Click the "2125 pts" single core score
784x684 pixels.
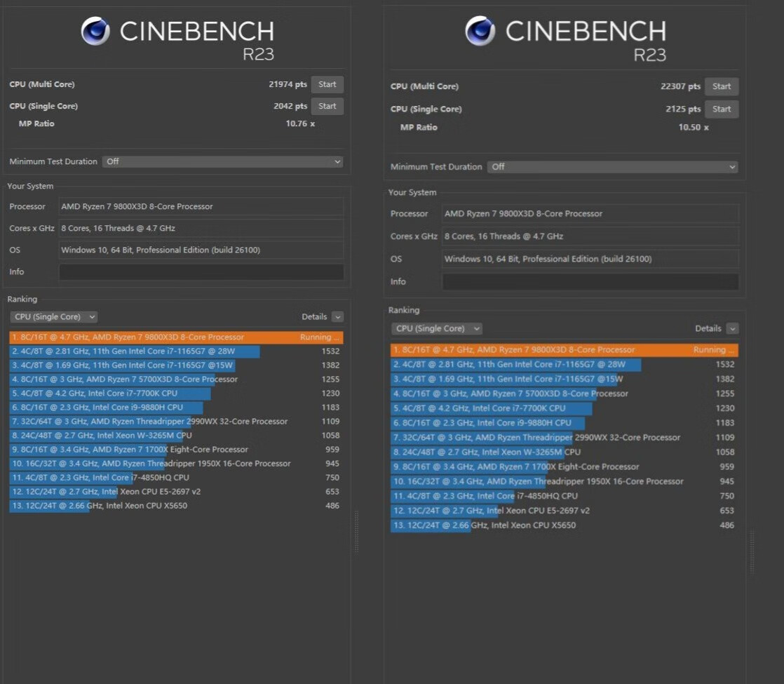[x=683, y=109]
